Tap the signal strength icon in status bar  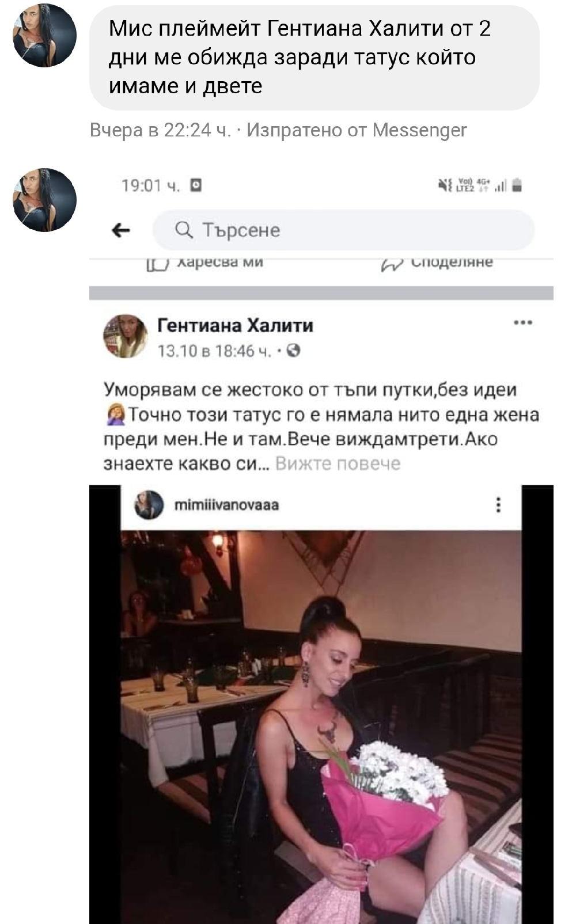[501, 186]
